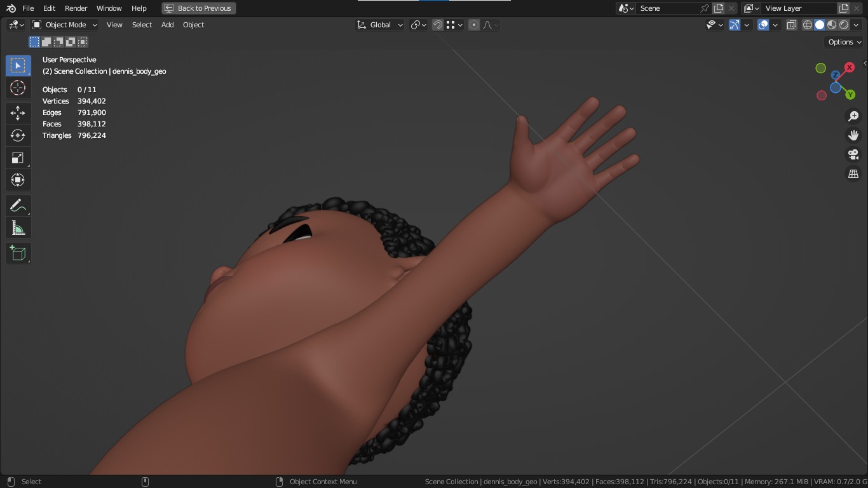Toggle proportional editing

(474, 25)
